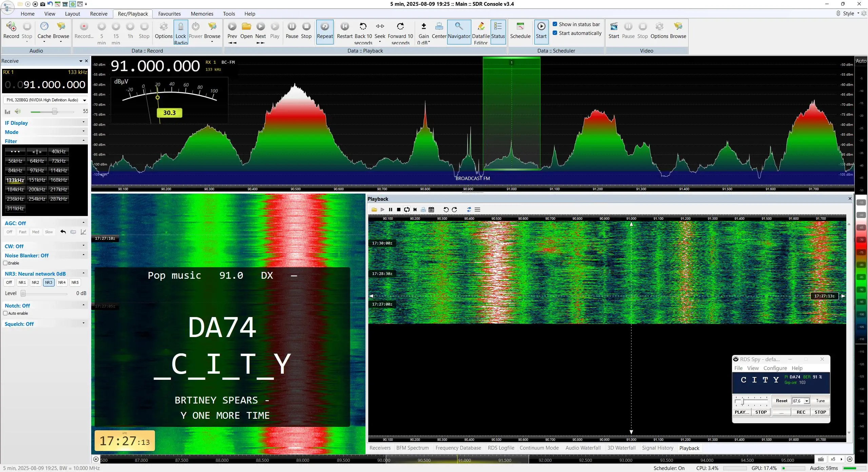This screenshot has height=472, width=868.
Task: Select the 151kHz filter button
Action: [37, 180]
